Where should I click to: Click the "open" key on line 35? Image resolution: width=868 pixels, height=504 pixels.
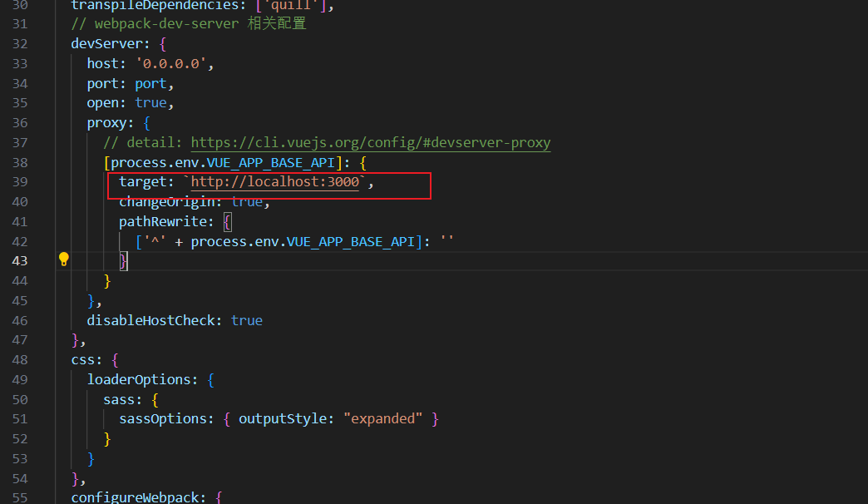tap(103, 103)
